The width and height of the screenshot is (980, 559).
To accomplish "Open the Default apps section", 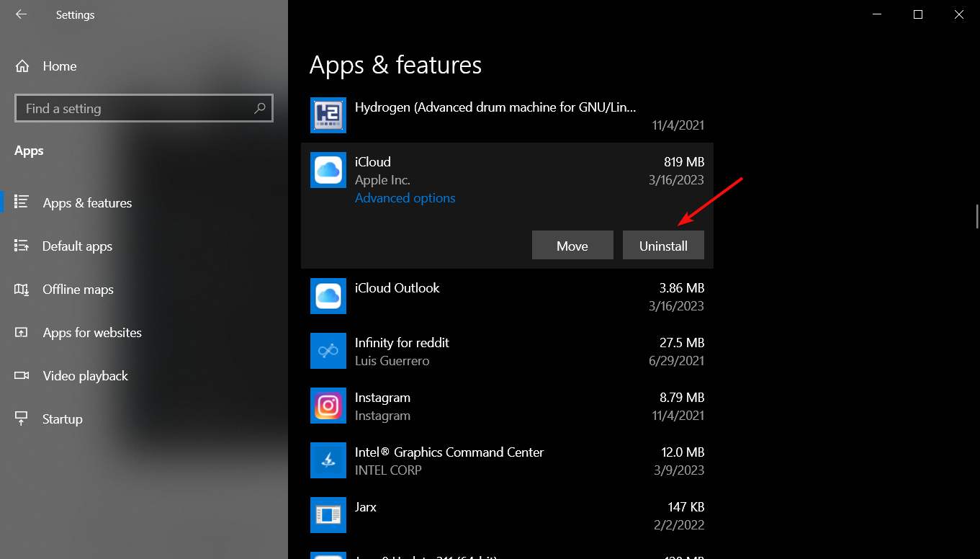I will coord(77,246).
